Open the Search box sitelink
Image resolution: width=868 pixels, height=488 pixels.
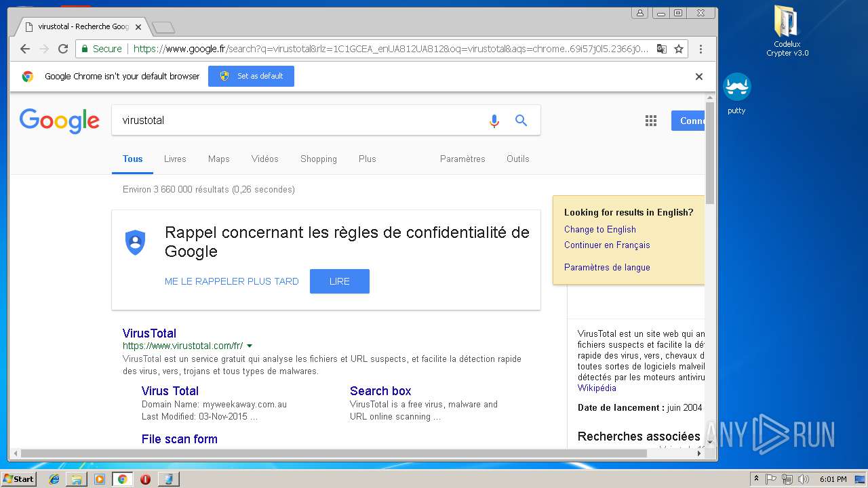click(380, 391)
